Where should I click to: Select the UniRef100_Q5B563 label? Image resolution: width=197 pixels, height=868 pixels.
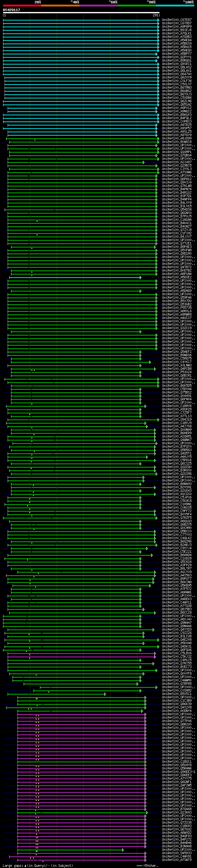176,450
